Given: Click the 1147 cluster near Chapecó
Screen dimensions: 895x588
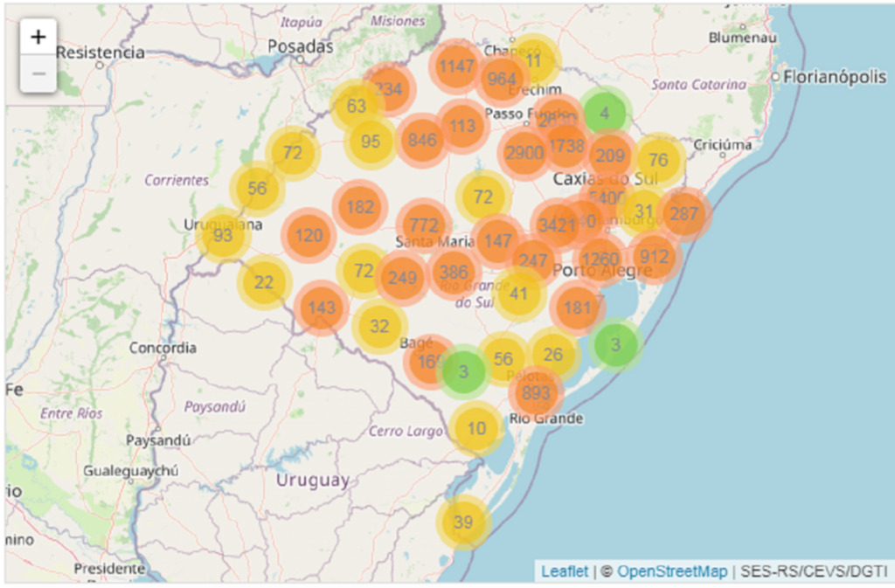Looking at the screenshot, I should click(x=454, y=66).
